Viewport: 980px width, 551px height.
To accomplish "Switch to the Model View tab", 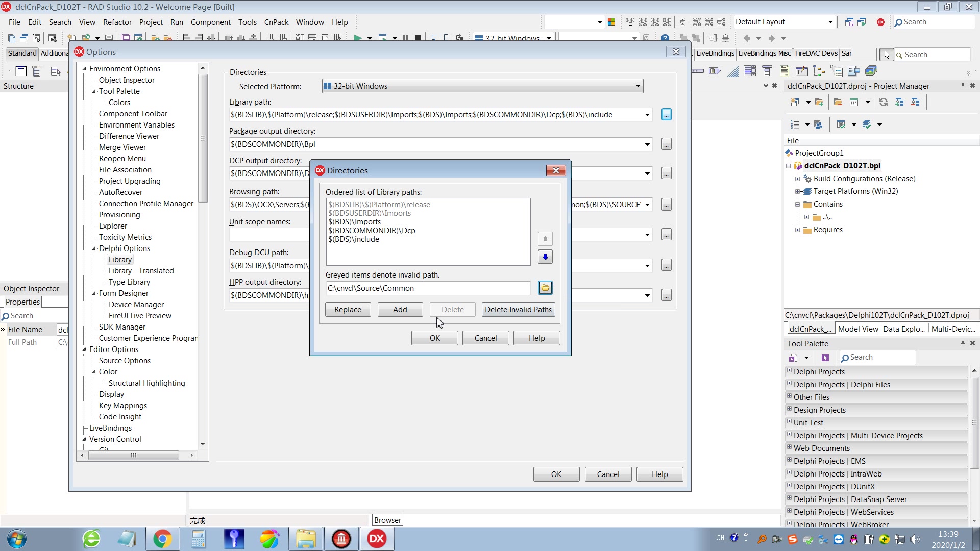I will [857, 329].
